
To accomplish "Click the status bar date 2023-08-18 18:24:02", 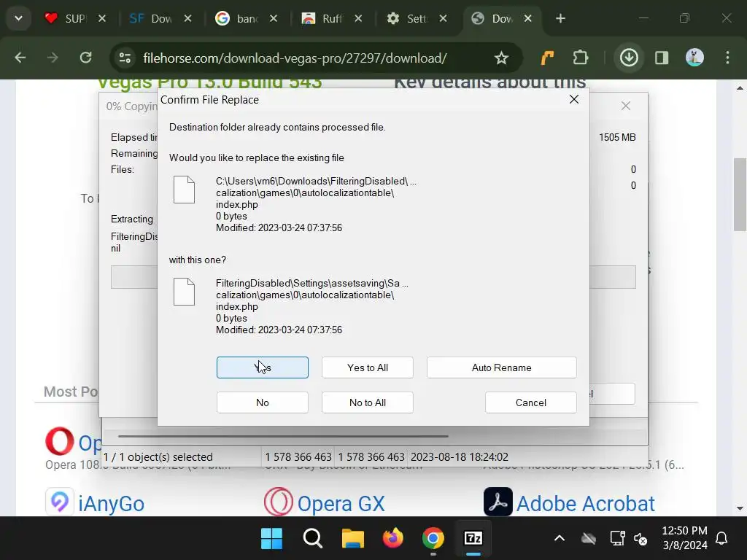I will (460, 456).
